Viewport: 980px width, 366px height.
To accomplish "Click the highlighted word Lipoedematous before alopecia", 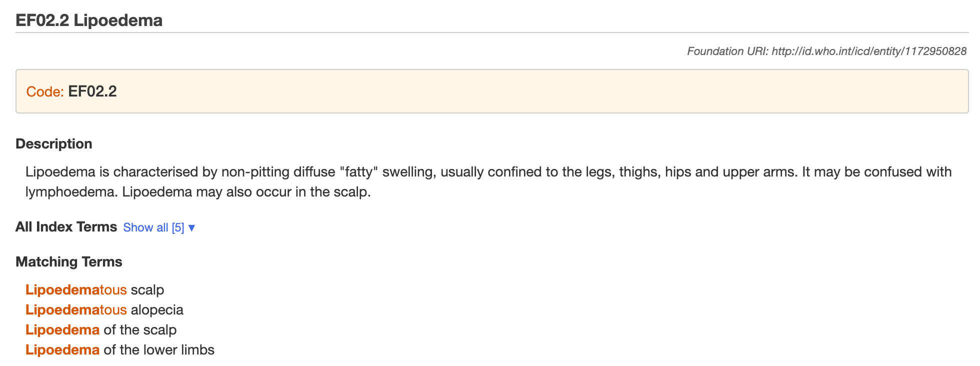I will coord(76,310).
